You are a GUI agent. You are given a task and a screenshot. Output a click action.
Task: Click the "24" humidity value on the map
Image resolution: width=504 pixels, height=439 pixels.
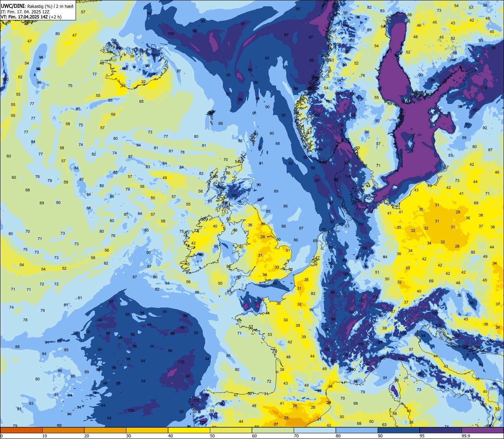point(498,328)
